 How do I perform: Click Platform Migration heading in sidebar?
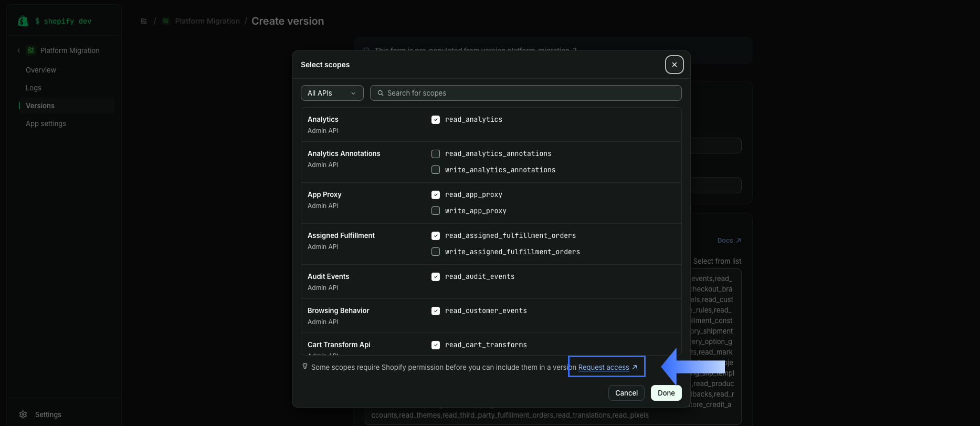(x=70, y=50)
